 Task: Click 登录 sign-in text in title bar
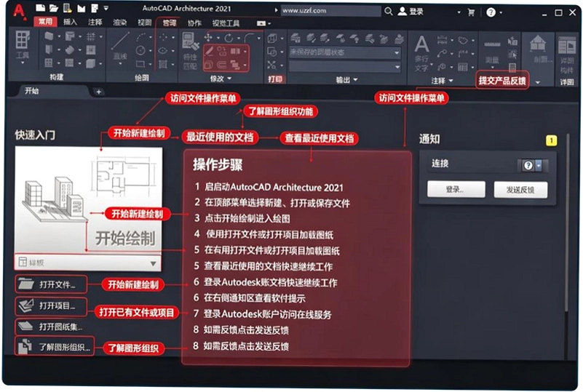coord(416,12)
